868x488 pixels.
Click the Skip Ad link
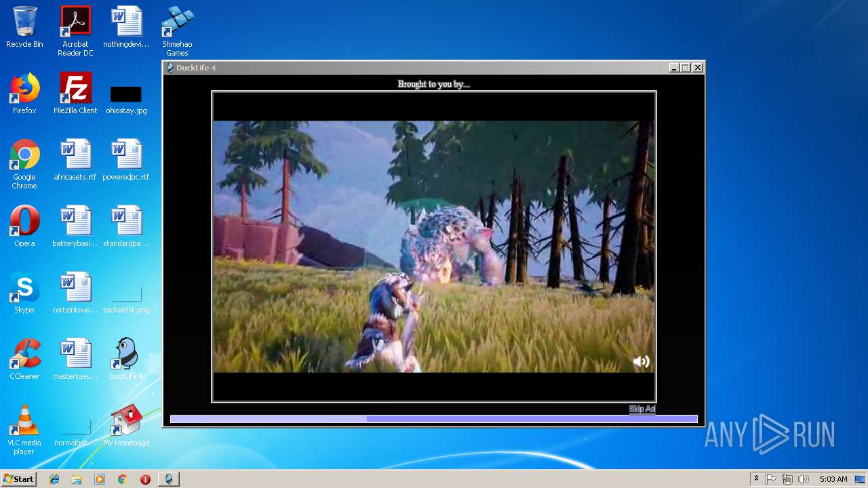[x=642, y=409]
